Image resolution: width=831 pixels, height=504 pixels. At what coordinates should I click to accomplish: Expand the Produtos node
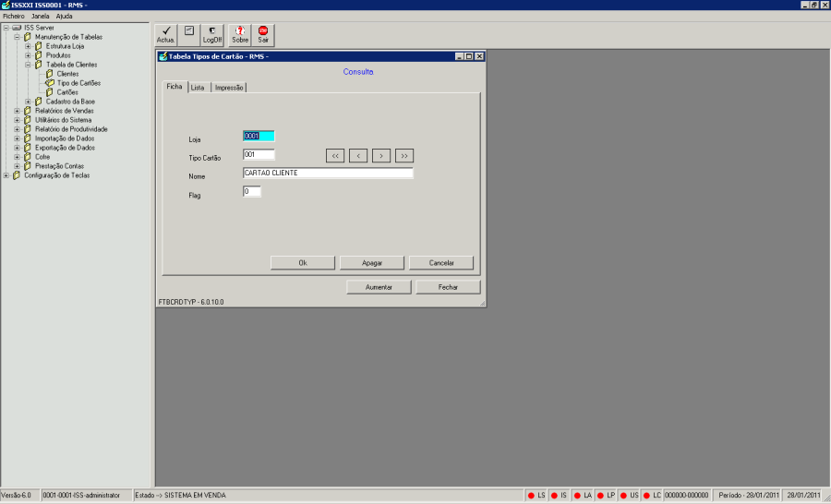[28, 55]
